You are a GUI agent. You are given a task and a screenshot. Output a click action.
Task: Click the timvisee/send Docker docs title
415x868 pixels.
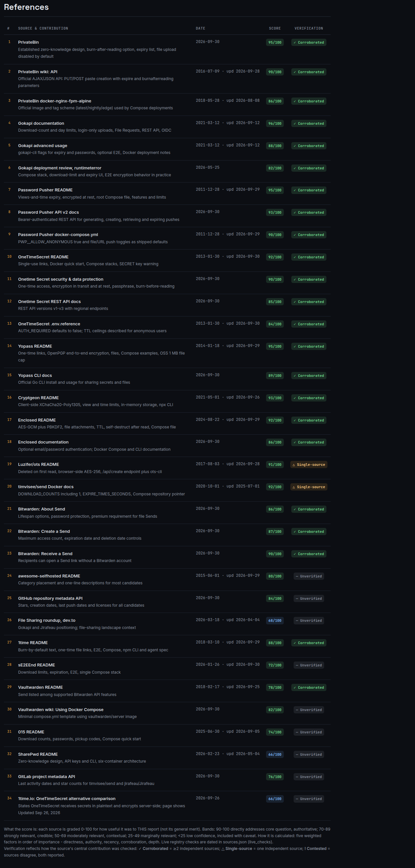46,487
